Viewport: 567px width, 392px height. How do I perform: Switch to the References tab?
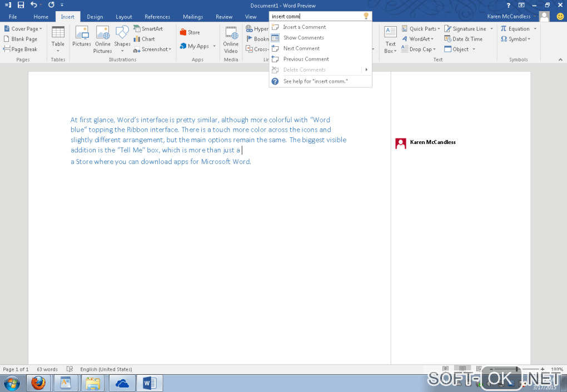point(157,17)
